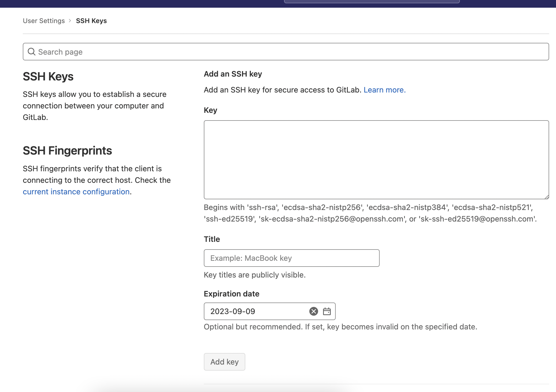Click the breadcrumb chevron separator
Viewport: 556px width, 392px height.
coord(70,21)
